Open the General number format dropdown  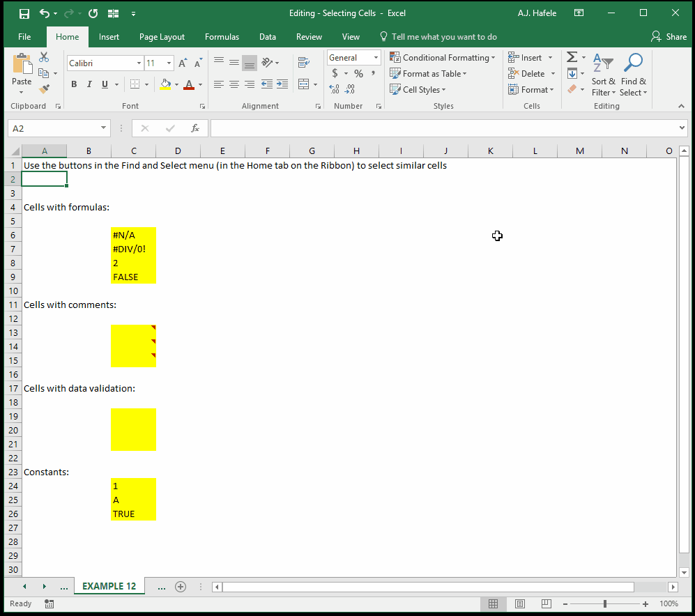[376, 58]
